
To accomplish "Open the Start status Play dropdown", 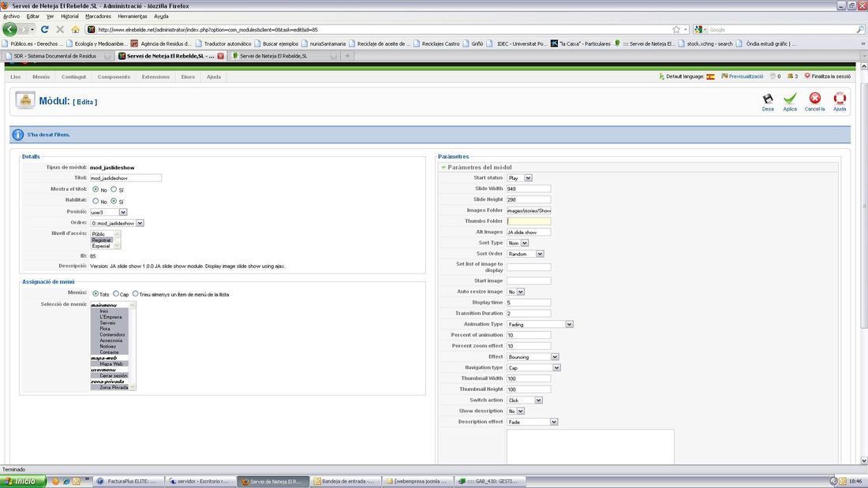I will click(519, 177).
